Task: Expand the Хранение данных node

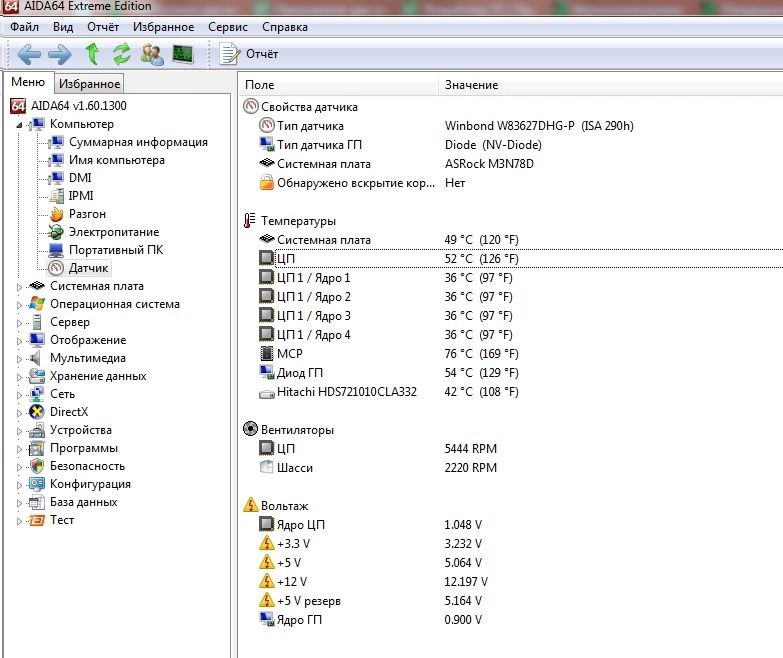Action: 19,377
